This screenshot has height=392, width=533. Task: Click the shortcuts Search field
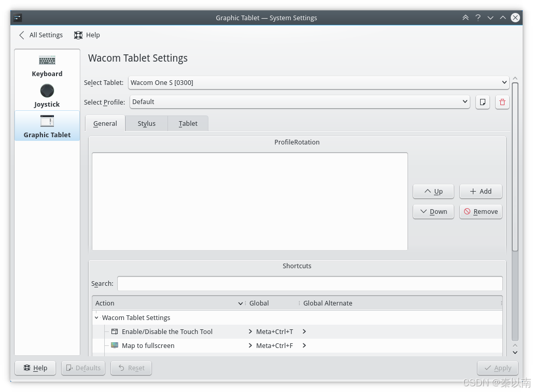point(310,283)
